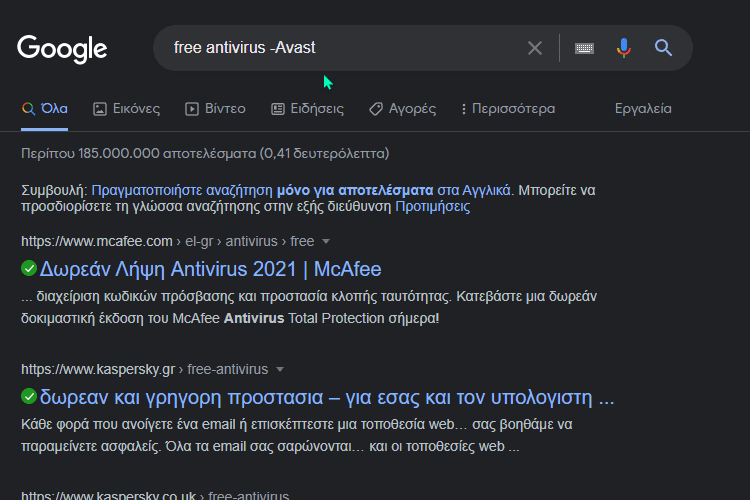Click the Περίπου 185.000.000 αποτελέσματα text
The height and width of the screenshot is (500, 750).
point(205,154)
